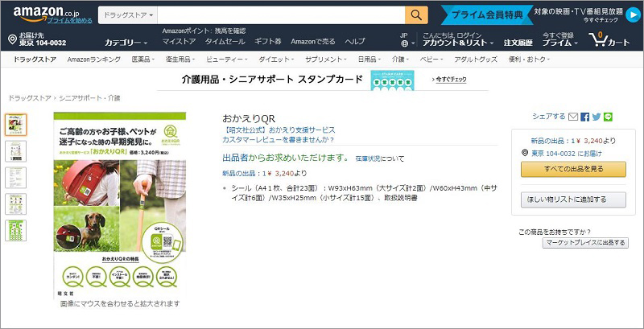
Task: Click the シェアする text
Action: pyautogui.click(x=549, y=117)
